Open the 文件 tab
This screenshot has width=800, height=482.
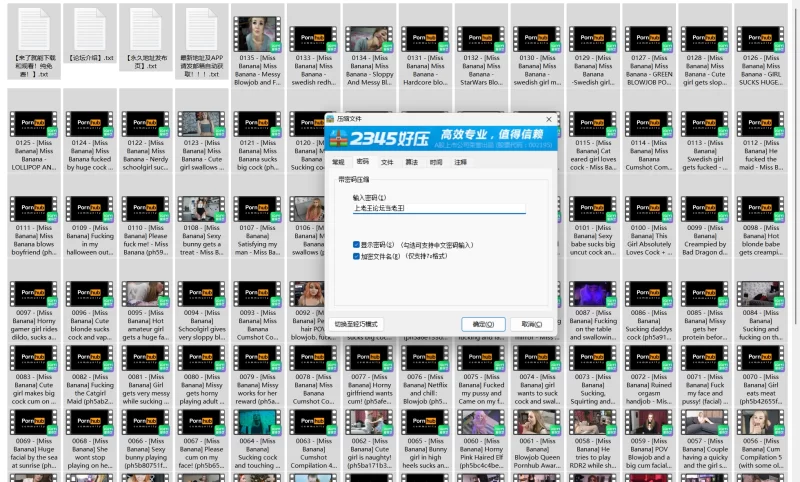[x=387, y=162]
